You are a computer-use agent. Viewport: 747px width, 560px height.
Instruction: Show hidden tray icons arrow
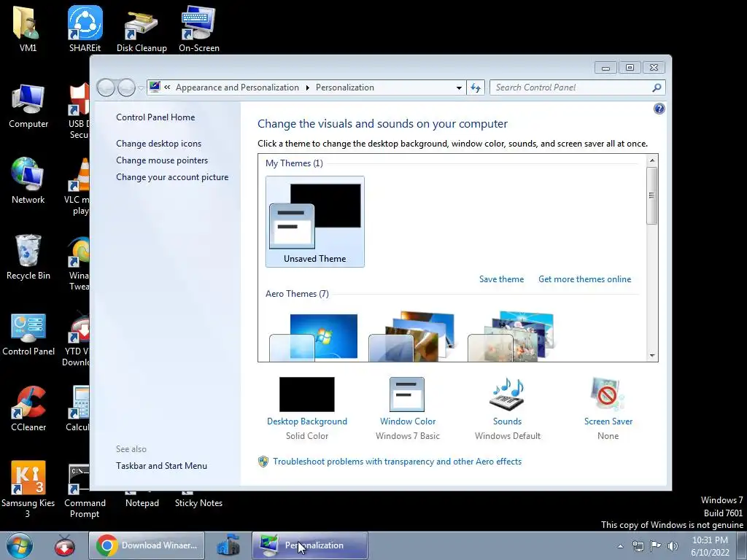tap(620, 546)
